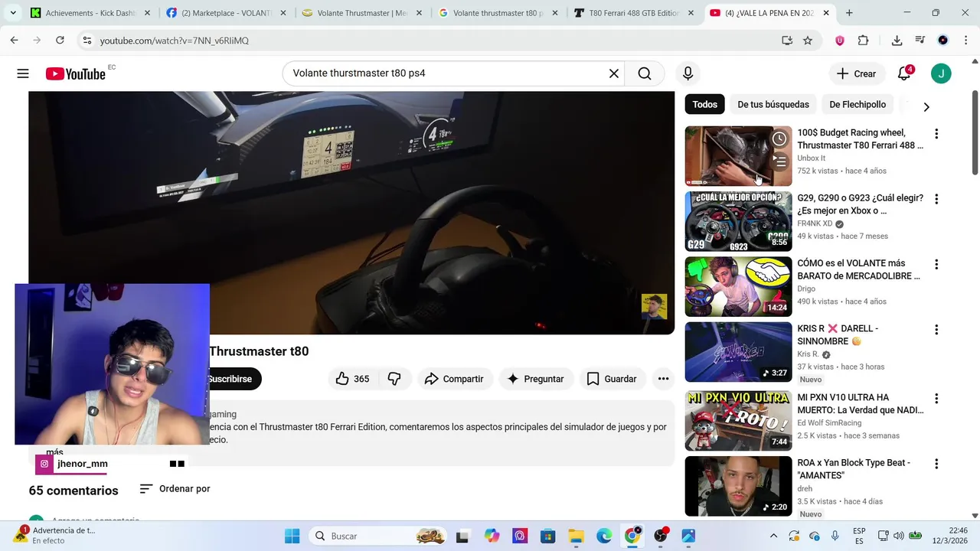Click the Compartir button
980x551 pixels.
[455, 379]
